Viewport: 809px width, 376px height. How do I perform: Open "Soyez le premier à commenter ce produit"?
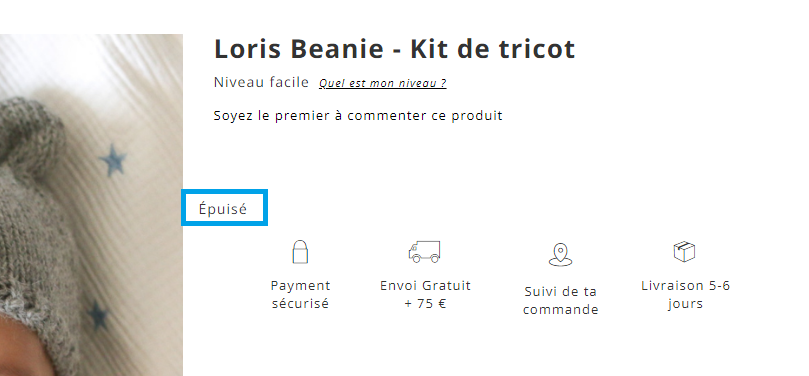[x=358, y=116]
